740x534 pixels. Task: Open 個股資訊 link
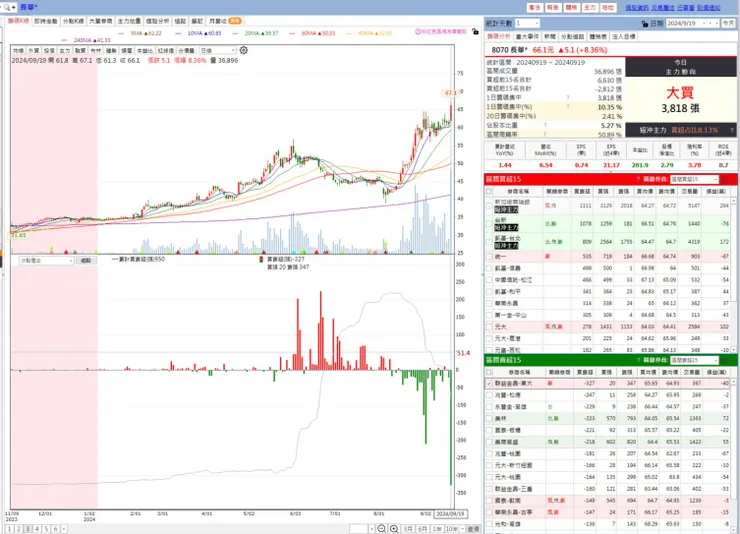(637, 8)
